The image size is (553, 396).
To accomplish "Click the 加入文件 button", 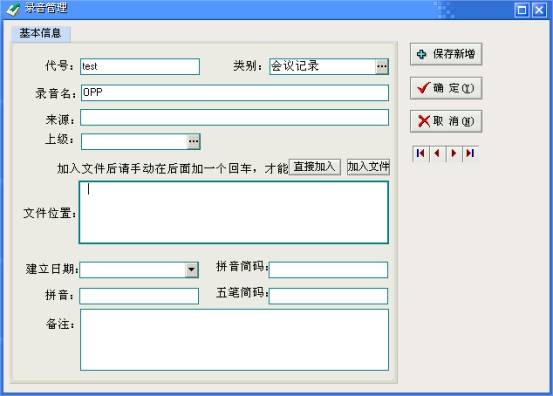I will (x=368, y=167).
